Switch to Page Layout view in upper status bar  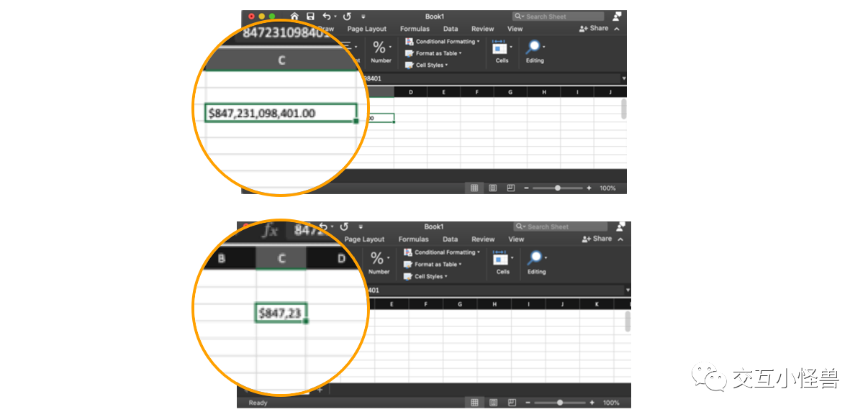point(493,188)
